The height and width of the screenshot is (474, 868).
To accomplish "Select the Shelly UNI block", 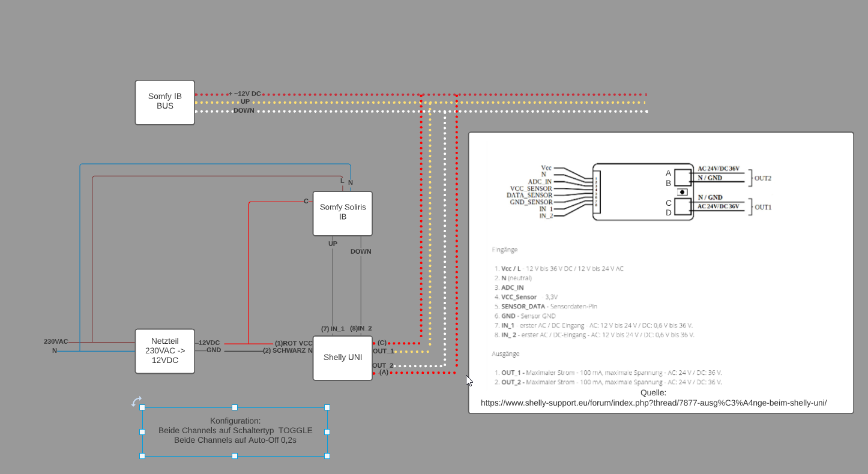I will pos(342,358).
